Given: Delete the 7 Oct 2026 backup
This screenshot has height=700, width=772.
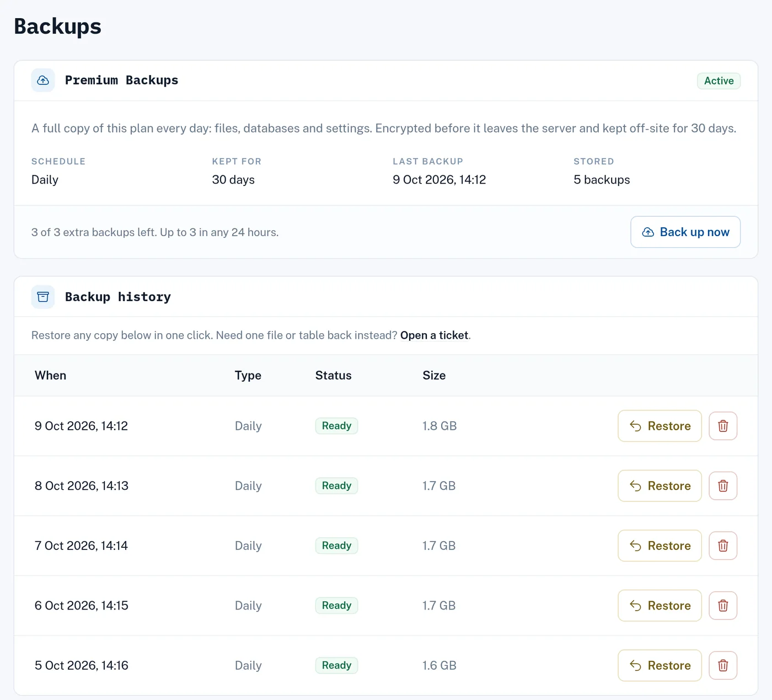Looking at the screenshot, I should click(x=723, y=546).
